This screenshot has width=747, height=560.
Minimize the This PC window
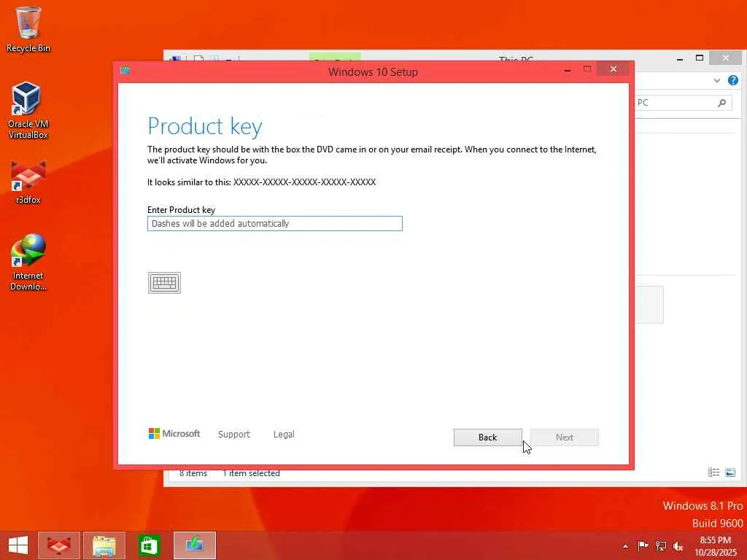680,58
